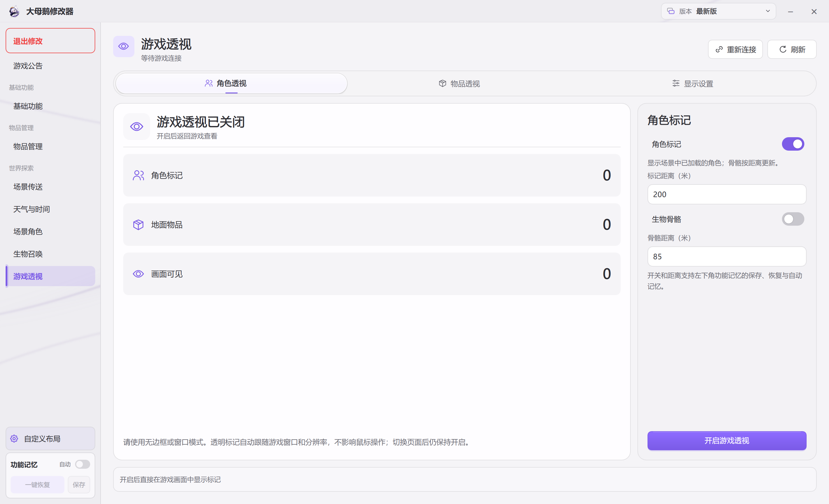Minimize the 大母鹅修改器 window
Screen dimensions: 829x504
(x=790, y=11)
